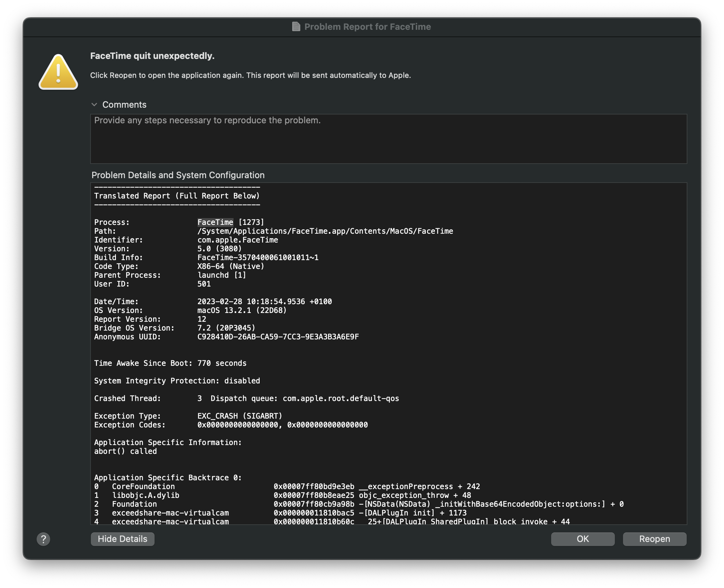724x588 pixels.
Task: Click the Comments section label
Action: 124,105
